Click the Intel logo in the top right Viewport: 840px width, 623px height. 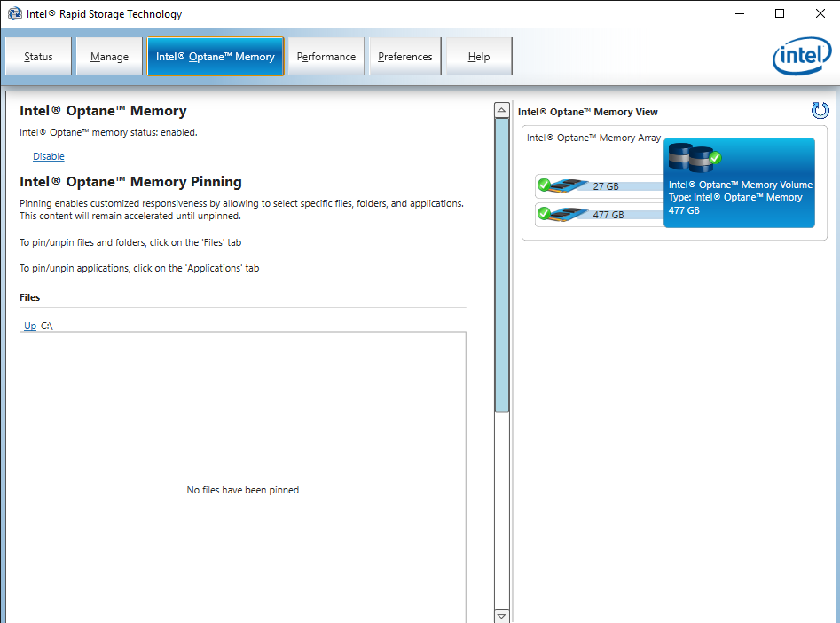coord(801,56)
